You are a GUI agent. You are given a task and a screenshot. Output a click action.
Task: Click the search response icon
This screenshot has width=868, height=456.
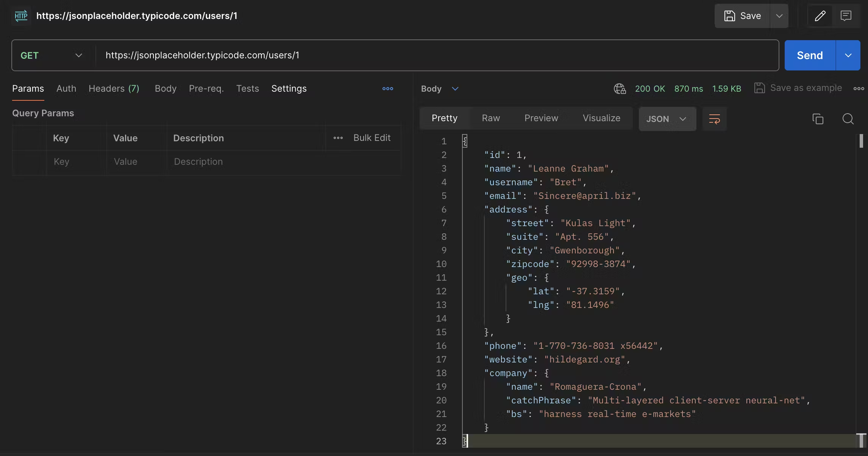click(848, 119)
